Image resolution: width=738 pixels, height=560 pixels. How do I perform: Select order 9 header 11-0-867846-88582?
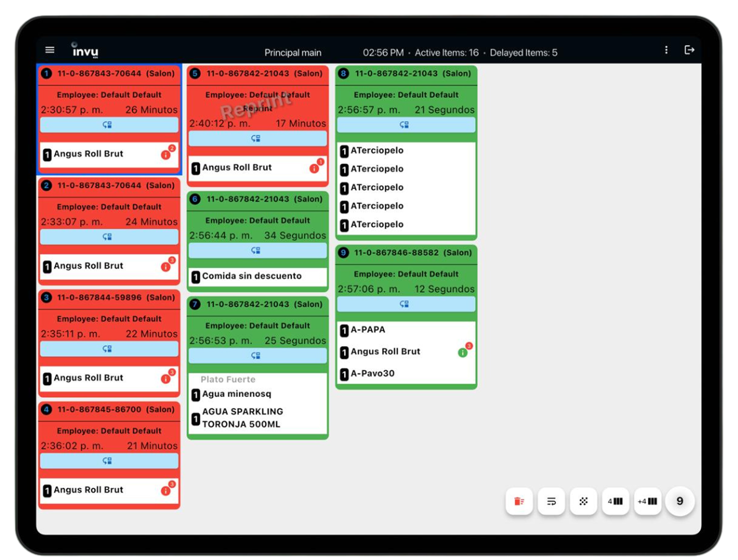(406, 253)
